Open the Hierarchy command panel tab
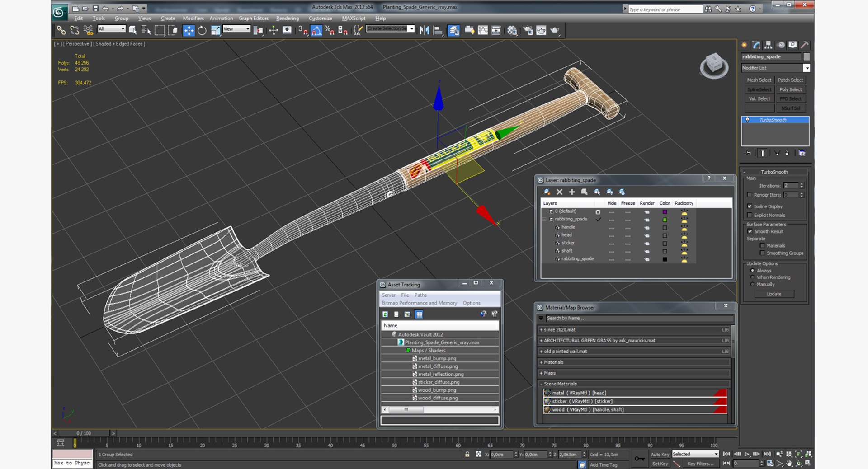This screenshot has height=469, width=868. point(769,45)
